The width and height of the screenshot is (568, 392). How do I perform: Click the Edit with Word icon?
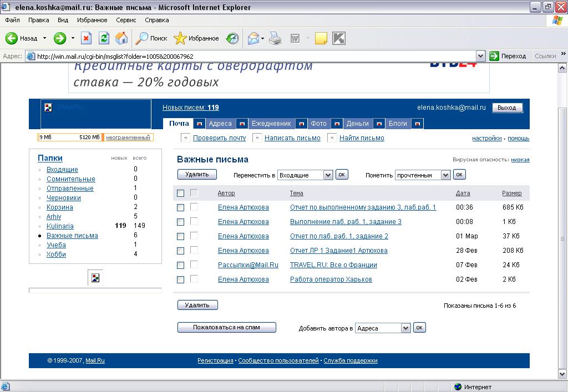(295, 38)
